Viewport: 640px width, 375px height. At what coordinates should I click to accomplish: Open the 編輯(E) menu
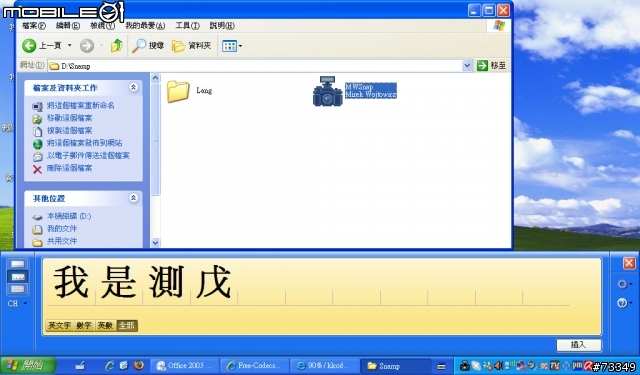coord(68,26)
